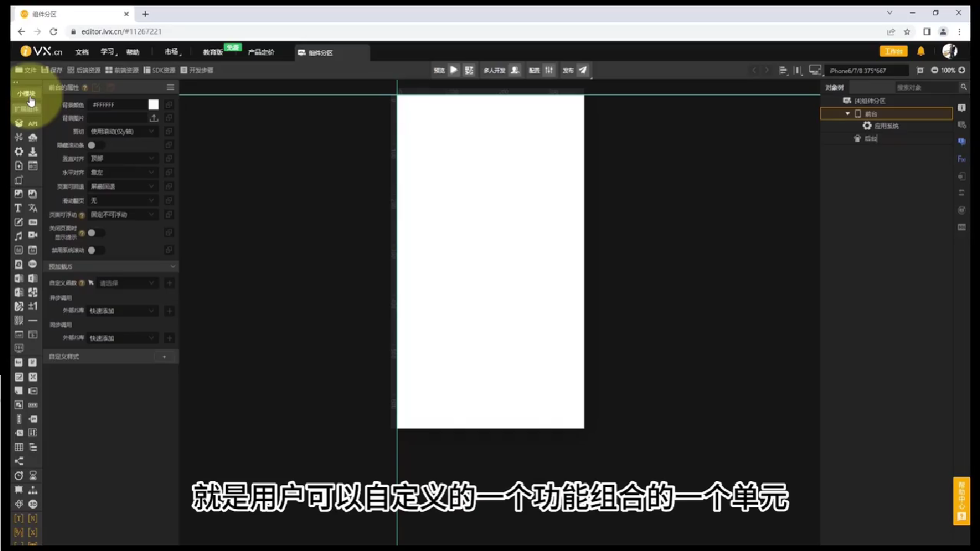Open the QR code preview icon
The width and height of the screenshot is (980, 551).
[469, 70]
